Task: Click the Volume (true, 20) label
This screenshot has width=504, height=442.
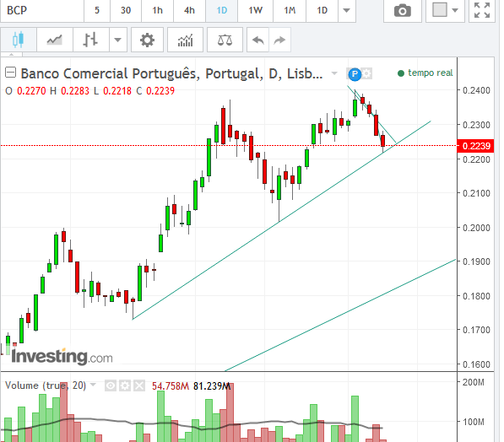Action: pos(46,385)
